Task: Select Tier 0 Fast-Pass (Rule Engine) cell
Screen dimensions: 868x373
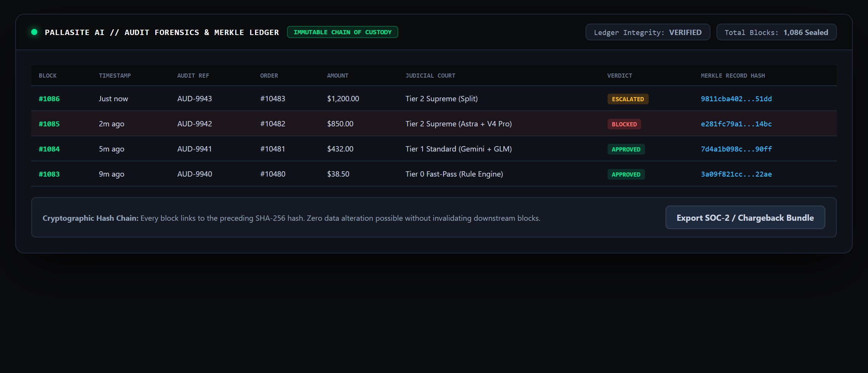Action: pyautogui.click(x=454, y=174)
